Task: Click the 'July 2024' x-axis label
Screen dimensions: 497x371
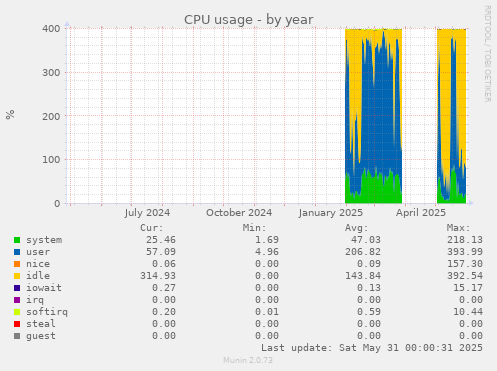Action: tap(147, 213)
